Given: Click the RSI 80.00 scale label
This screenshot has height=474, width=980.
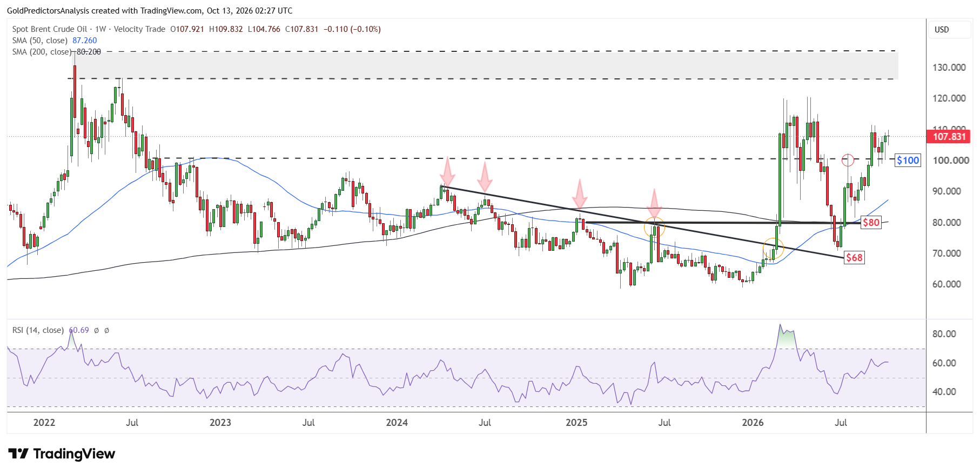Looking at the screenshot, I should point(944,334).
